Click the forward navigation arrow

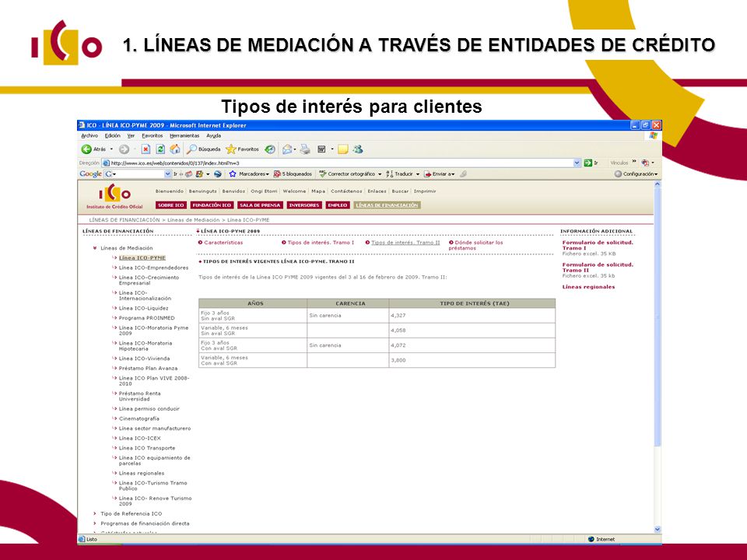(x=124, y=149)
